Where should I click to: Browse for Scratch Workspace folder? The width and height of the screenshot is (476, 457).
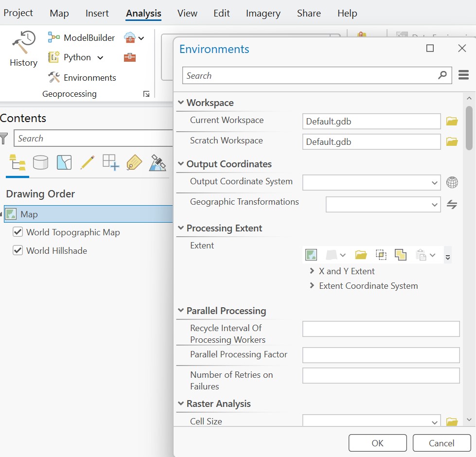pos(452,141)
